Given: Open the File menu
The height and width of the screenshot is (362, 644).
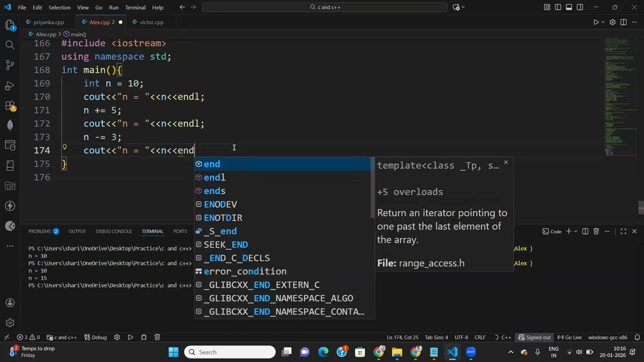Looking at the screenshot, I should [22, 8].
